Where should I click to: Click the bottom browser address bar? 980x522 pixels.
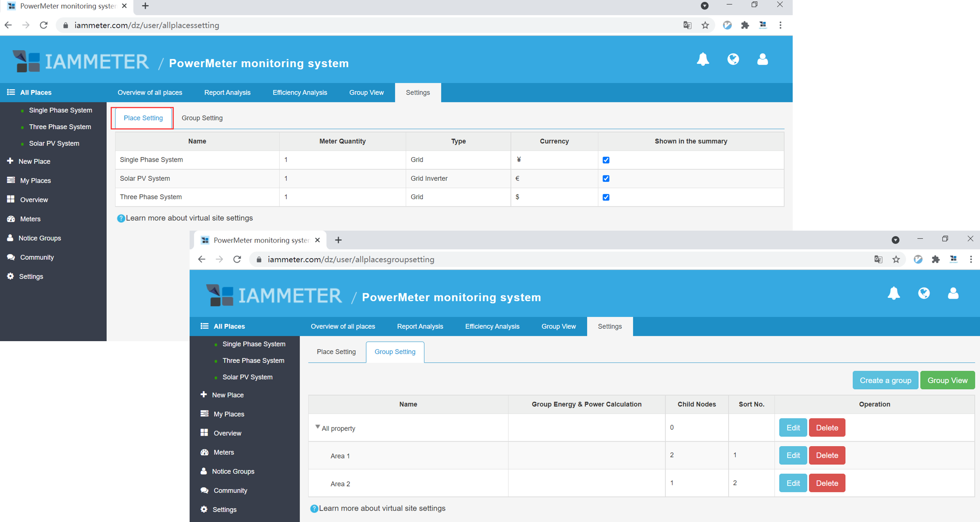pyautogui.click(x=548, y=259)
